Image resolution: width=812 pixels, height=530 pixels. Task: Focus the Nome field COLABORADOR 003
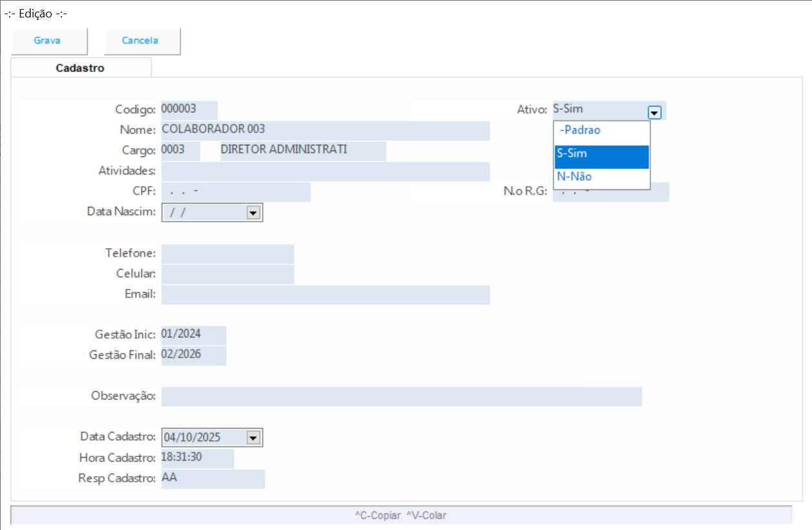click(324, 130)
